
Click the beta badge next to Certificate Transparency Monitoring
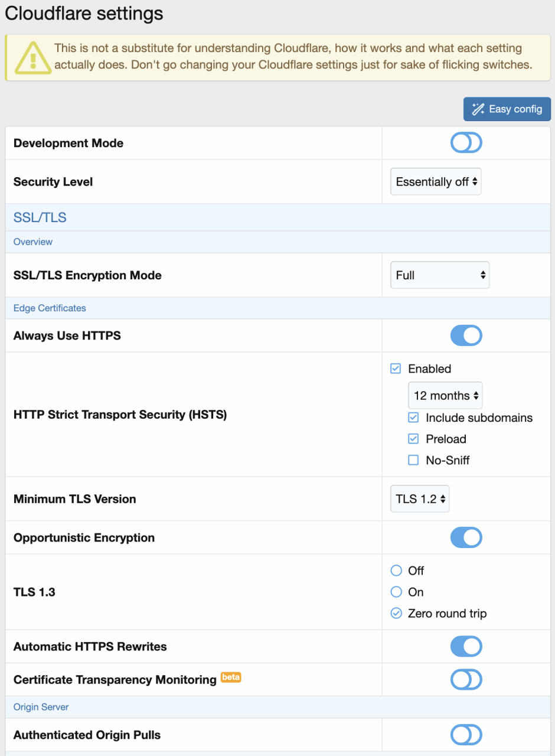(231, 677)
